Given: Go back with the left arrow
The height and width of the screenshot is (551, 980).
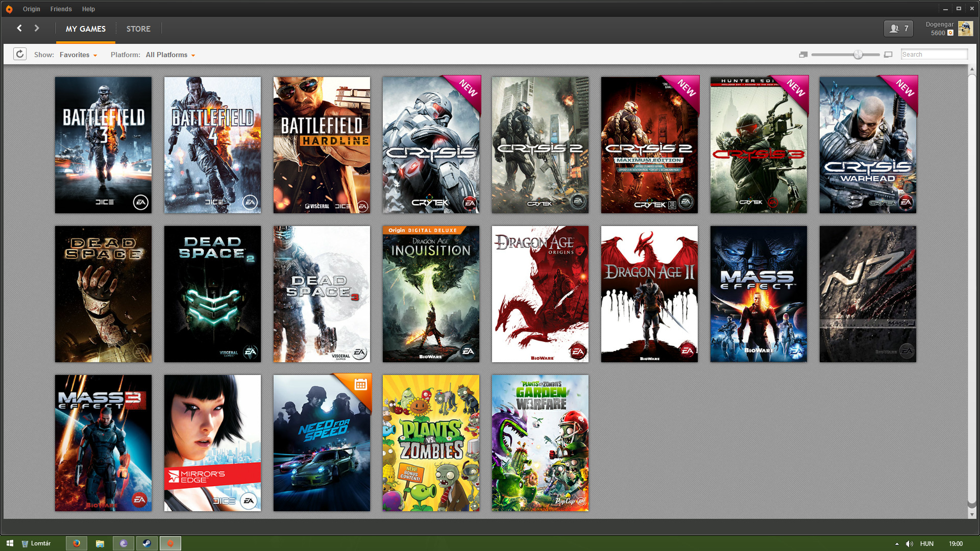Looking at the screenshot, I should point(19,29).
